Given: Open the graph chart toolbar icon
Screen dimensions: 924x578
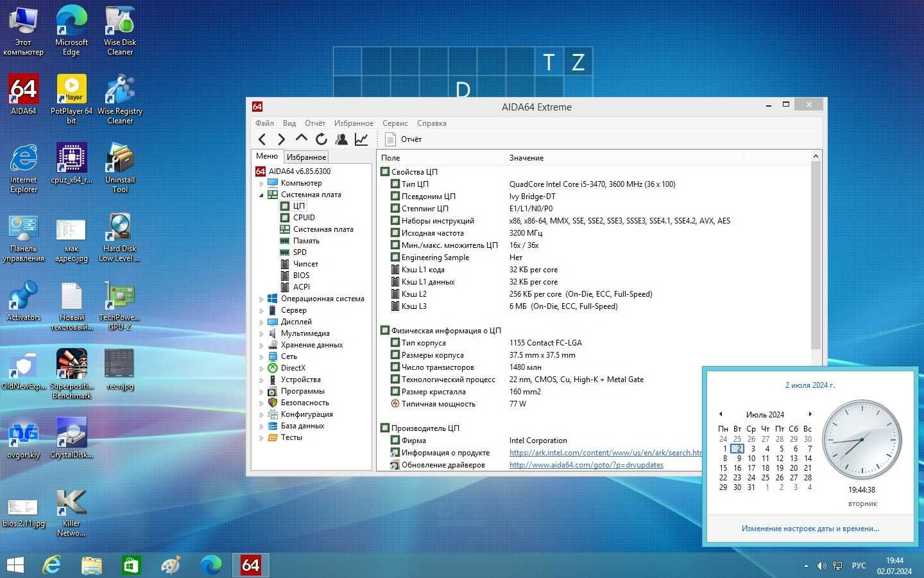Looking at the screenshot, I should (x=361, y=139).
